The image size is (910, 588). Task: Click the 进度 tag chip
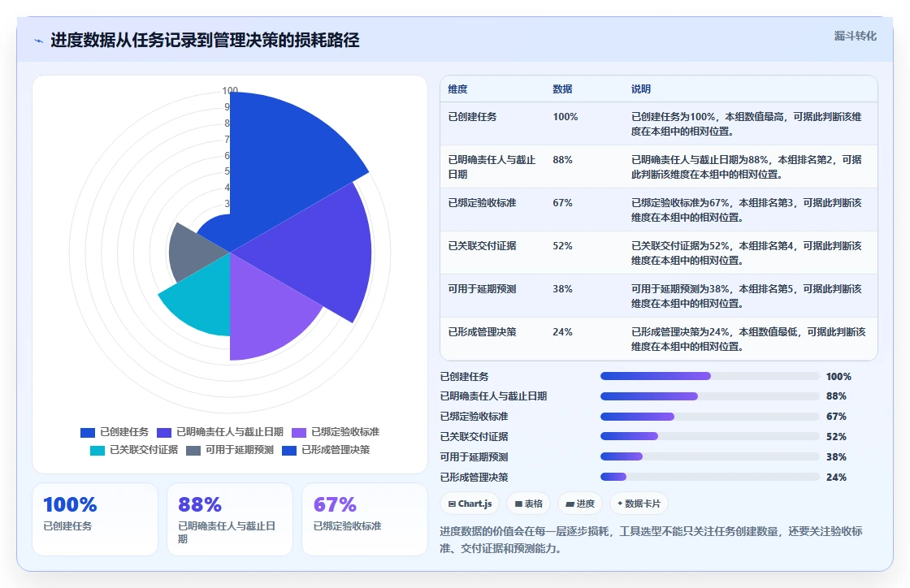point(580,504)
